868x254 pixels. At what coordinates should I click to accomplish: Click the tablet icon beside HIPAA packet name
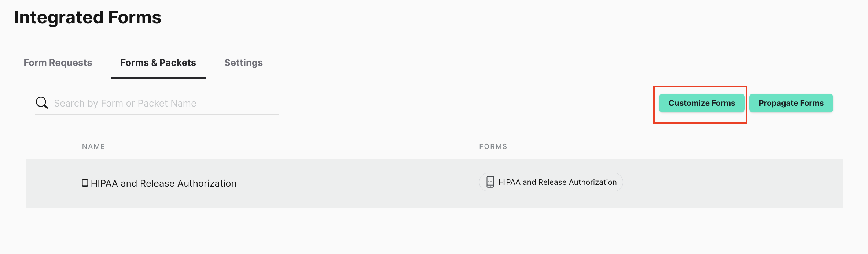click(x=85, y=183)
